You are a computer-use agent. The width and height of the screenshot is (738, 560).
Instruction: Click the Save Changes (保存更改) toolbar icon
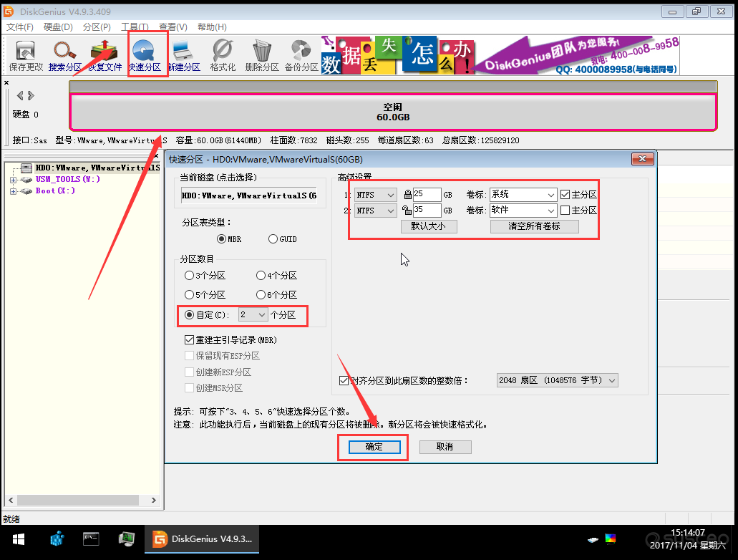26,56
